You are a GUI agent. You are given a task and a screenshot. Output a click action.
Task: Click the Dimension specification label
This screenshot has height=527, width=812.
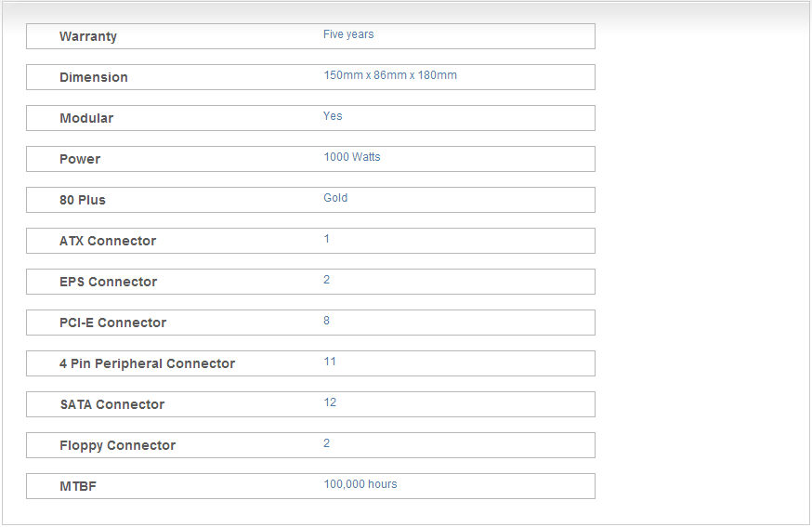click(94, 77)
